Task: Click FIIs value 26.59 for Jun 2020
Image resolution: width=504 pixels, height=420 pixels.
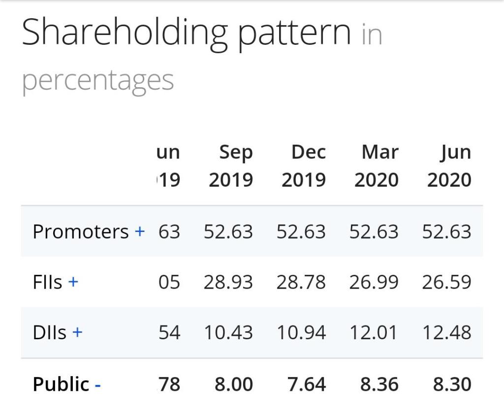Action: pyautogui.click(x=446, y=282)
